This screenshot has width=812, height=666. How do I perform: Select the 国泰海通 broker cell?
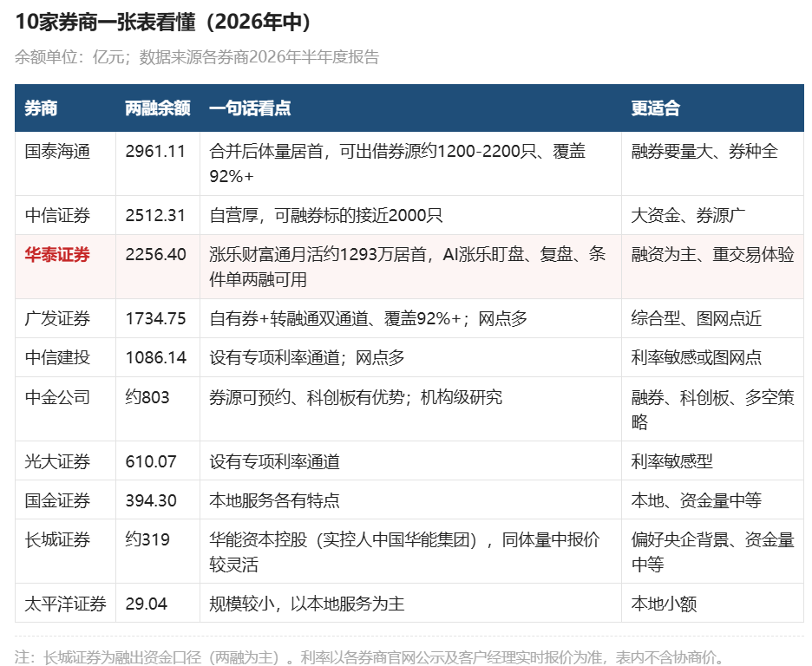coord(57,152)
